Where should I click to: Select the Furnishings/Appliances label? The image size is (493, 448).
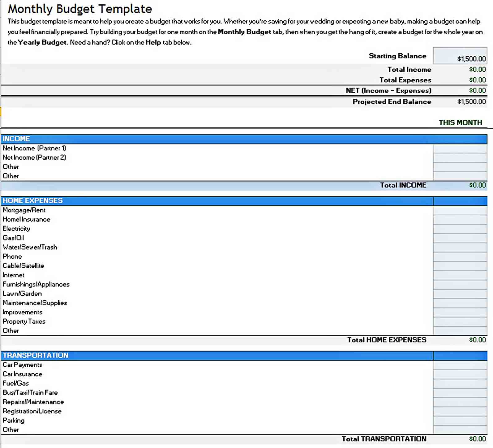[36, 284]
